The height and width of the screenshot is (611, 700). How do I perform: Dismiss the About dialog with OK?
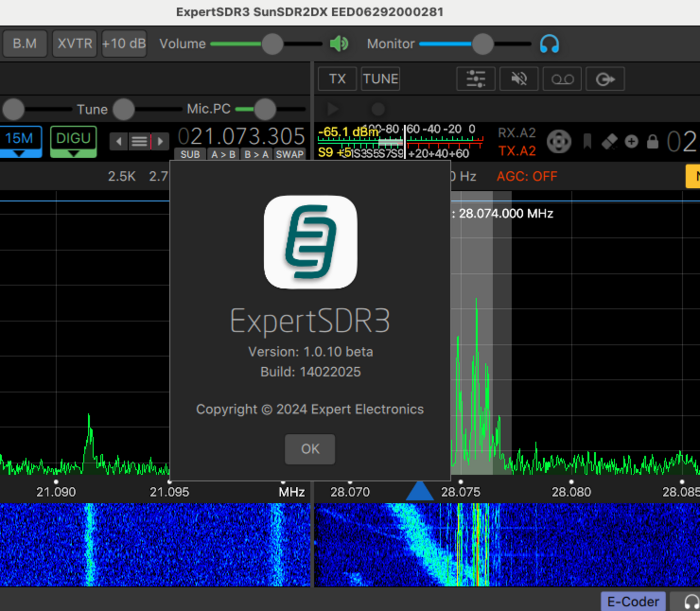point(310,449)
